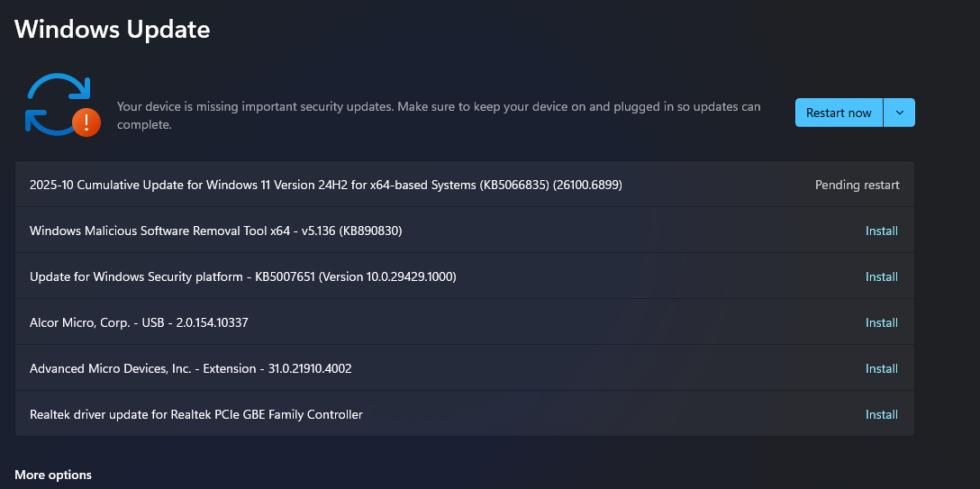The width and height of the screenshot is (980, 489).
Task: Install the Malicious Software Removal Tool
Action: (x=881, y=231)
